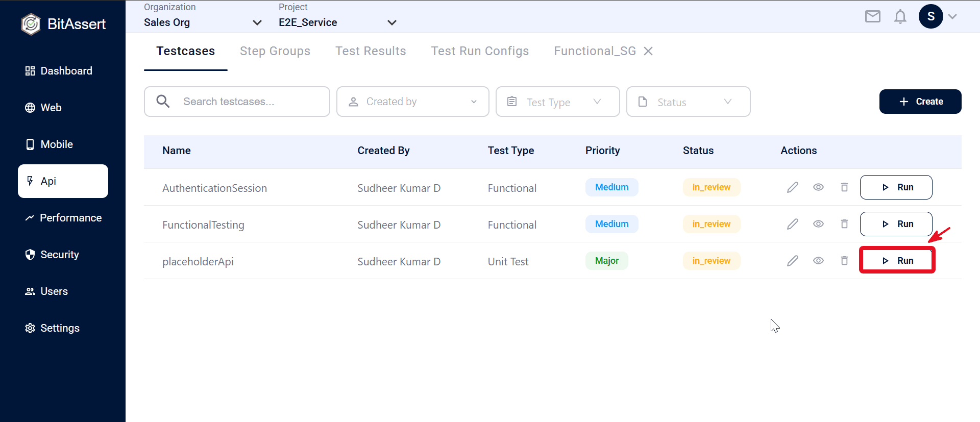This screenshot has height=422, width=980.
Task: Open the Status filter dropdown
Action: (689, 102)
